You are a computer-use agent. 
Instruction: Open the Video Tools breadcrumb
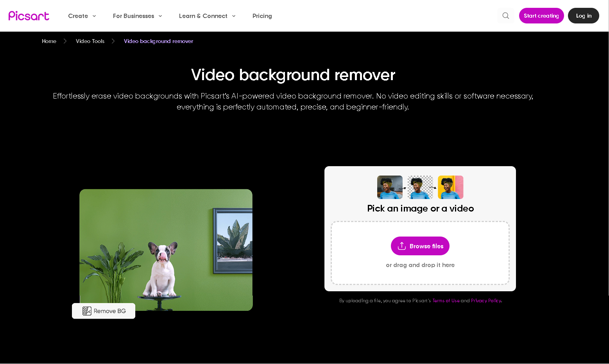tap(90, 41)
